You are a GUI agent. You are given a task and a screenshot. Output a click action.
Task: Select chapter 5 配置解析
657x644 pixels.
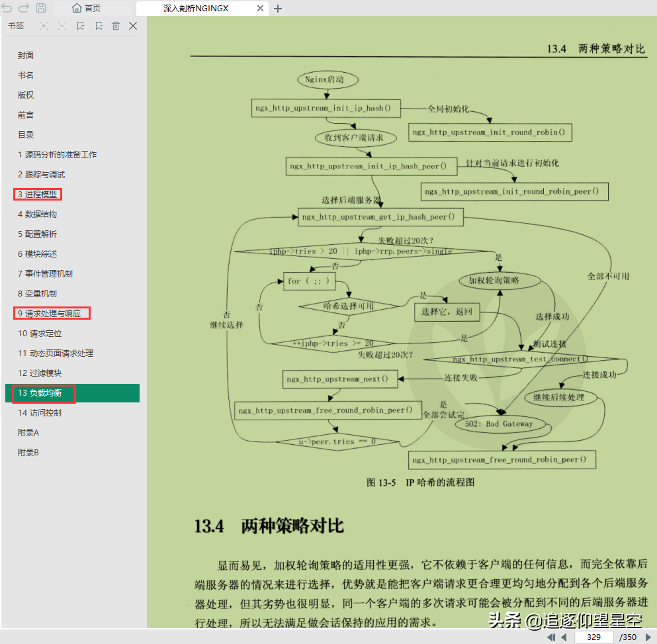(x=37, y=234)
